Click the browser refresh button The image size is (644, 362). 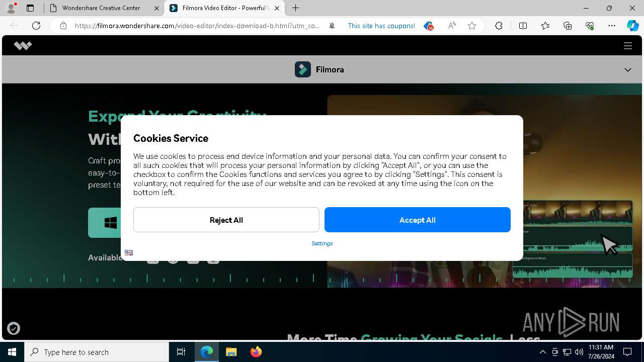36,26
